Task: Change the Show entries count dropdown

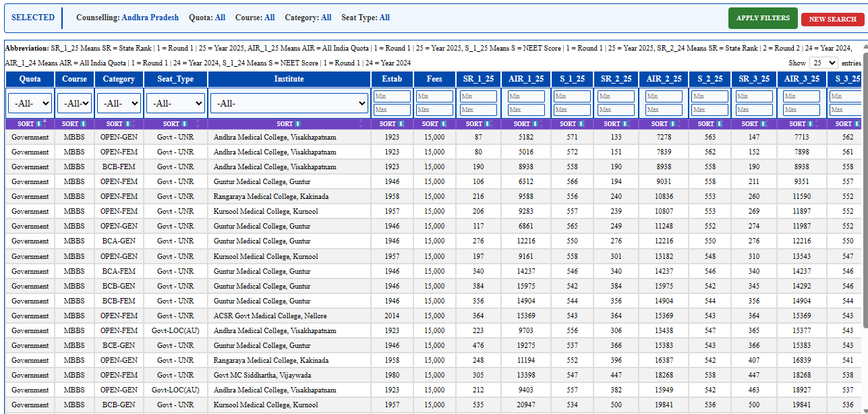Action: pos(823,63)
